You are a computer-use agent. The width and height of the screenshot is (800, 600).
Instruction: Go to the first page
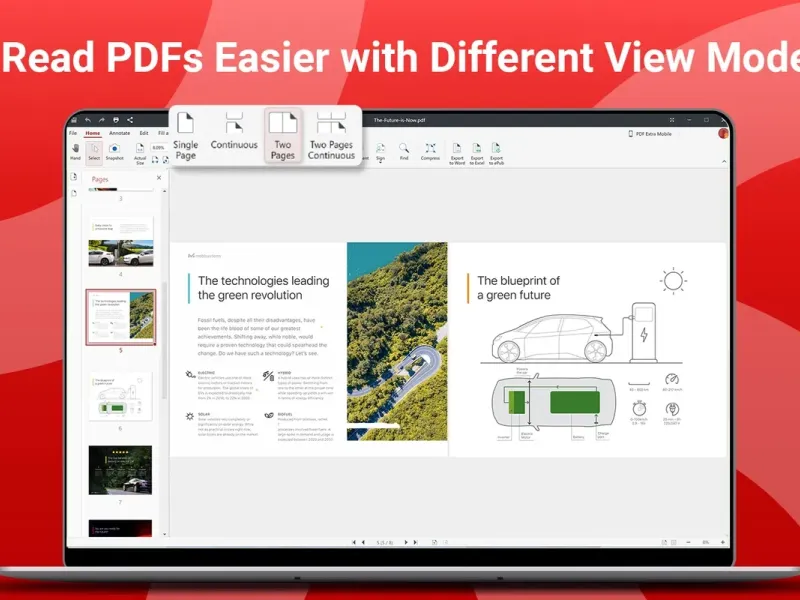pyautogui.click(x=354, y=542)
